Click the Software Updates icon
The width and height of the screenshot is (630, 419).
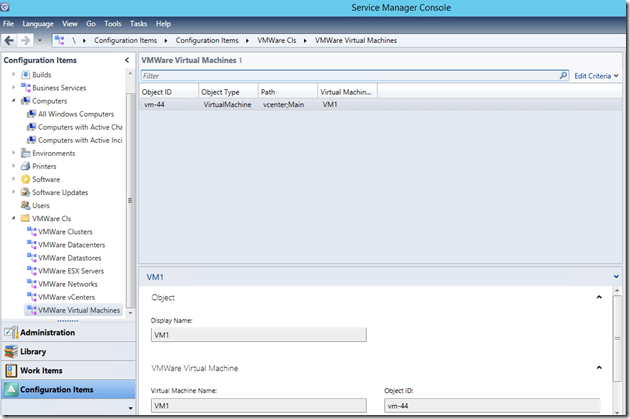tap(25, 192)
